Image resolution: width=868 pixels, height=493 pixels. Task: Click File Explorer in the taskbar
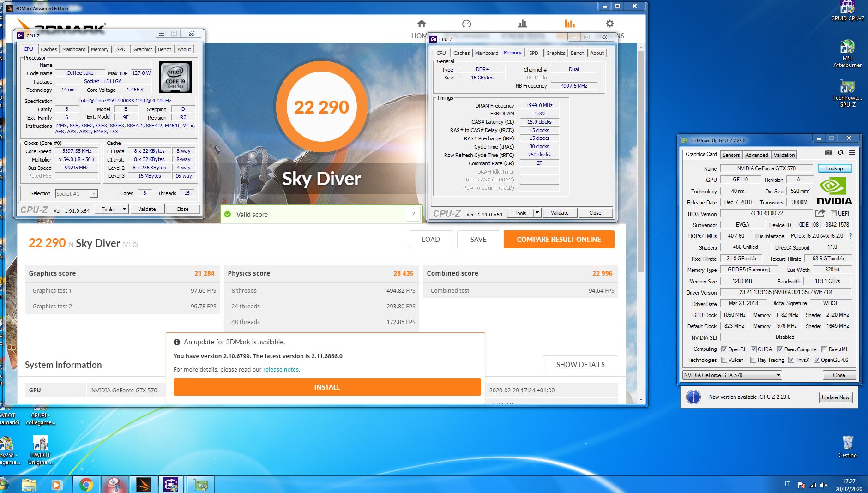click(29, 485)
